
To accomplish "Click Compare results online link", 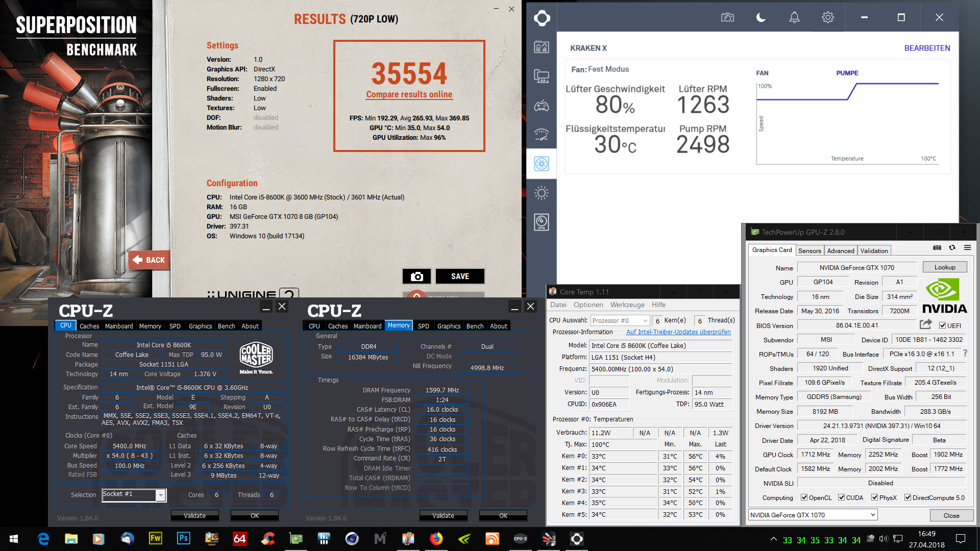I will (x=409, y=94).
